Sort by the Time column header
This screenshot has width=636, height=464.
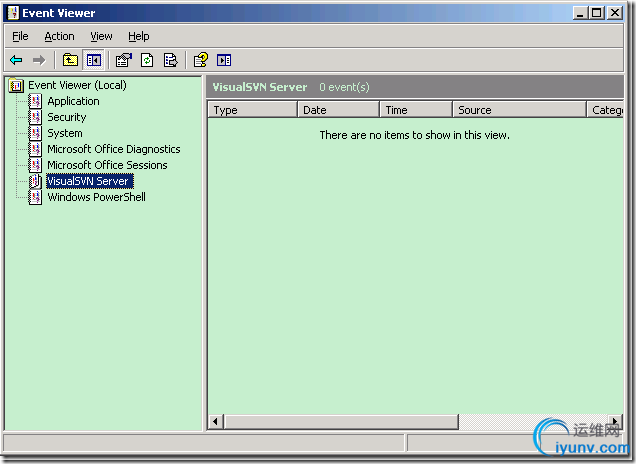[416, 110]
